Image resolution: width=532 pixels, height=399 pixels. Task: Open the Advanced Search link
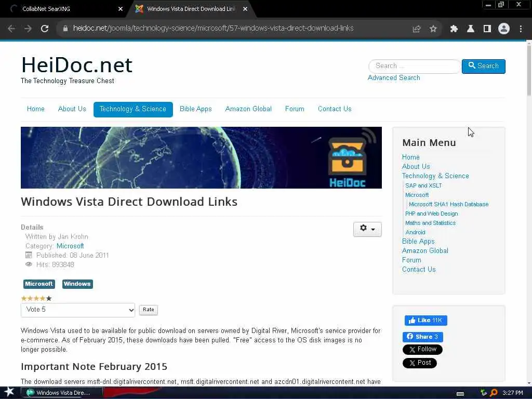[394, 78]
